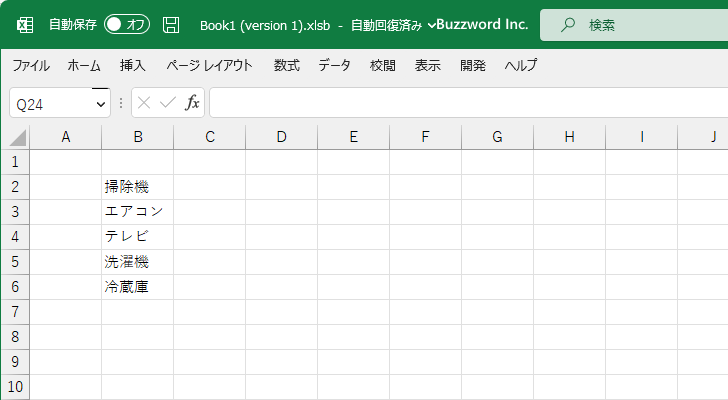Click cell B3 containing エアコン
Image resolution: width=728 pixels, height=400 pixels.
137,212
